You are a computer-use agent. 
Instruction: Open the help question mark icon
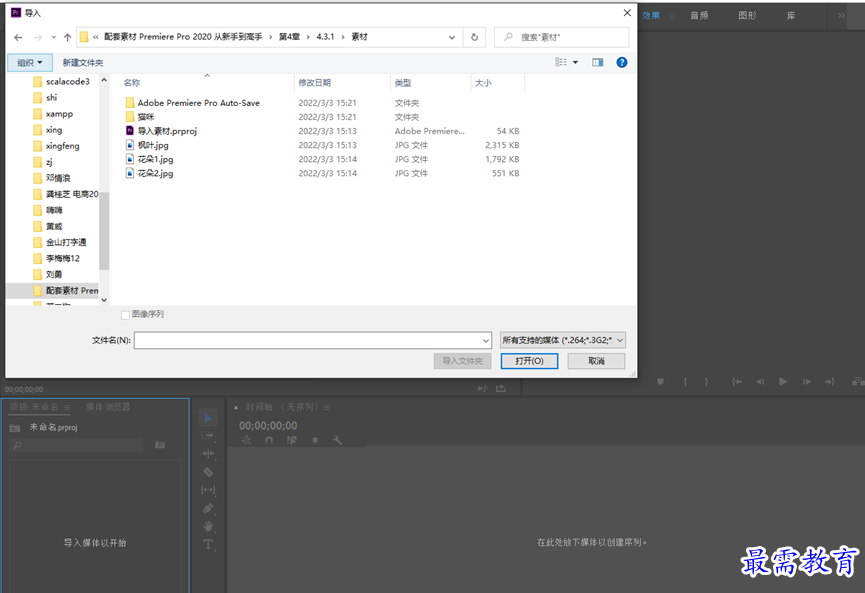622,62
